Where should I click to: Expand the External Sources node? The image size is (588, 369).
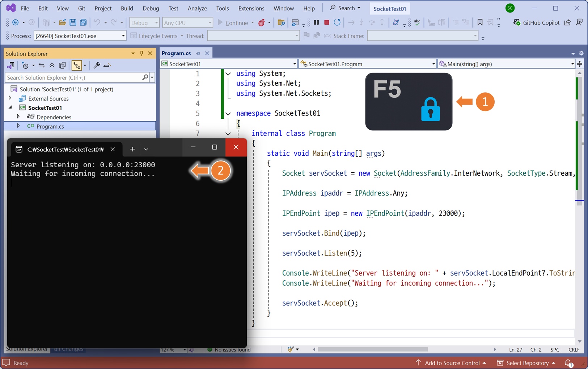tap(10, 98)
